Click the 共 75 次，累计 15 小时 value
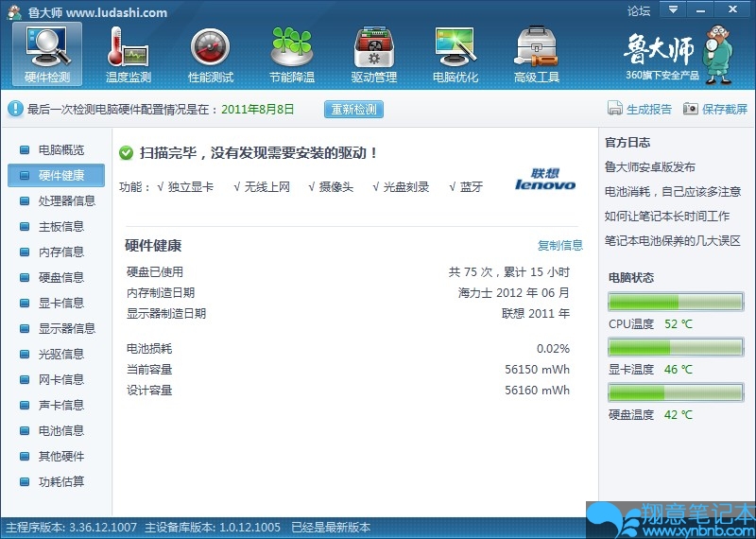 [x=509, y=272]
